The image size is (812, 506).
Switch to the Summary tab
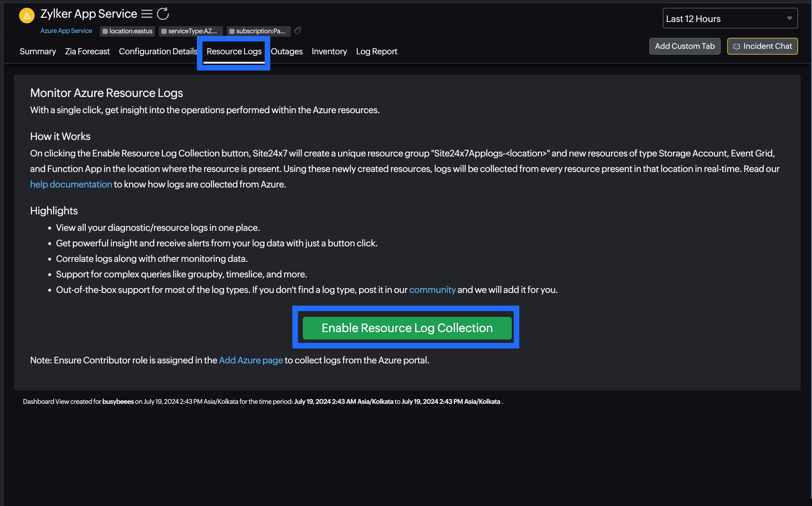tap(37, 51)
